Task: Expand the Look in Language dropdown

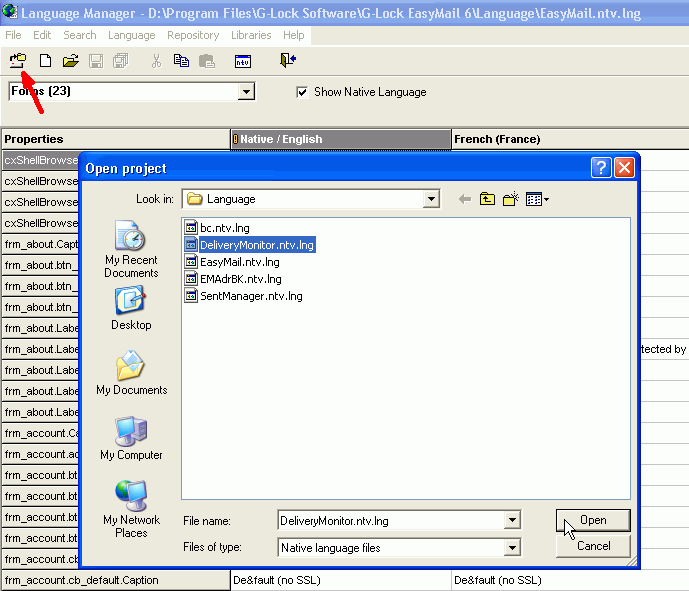Action: pyautogui.click(x=431, y=199)
